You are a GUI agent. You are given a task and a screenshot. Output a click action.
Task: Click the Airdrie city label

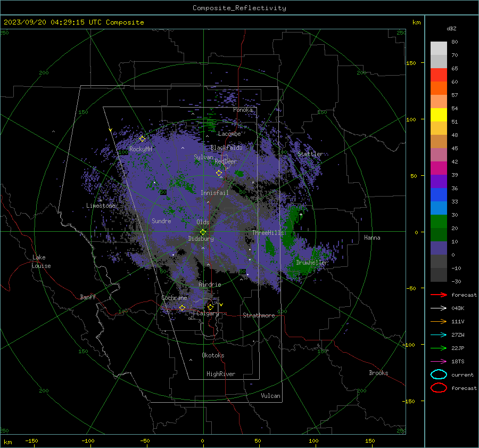click(x=210, y=284)
